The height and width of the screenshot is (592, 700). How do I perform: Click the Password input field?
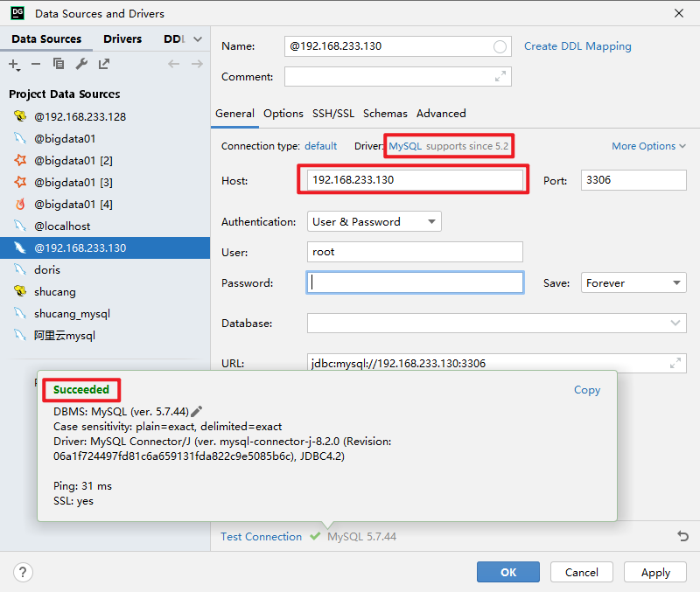[415, 282]
